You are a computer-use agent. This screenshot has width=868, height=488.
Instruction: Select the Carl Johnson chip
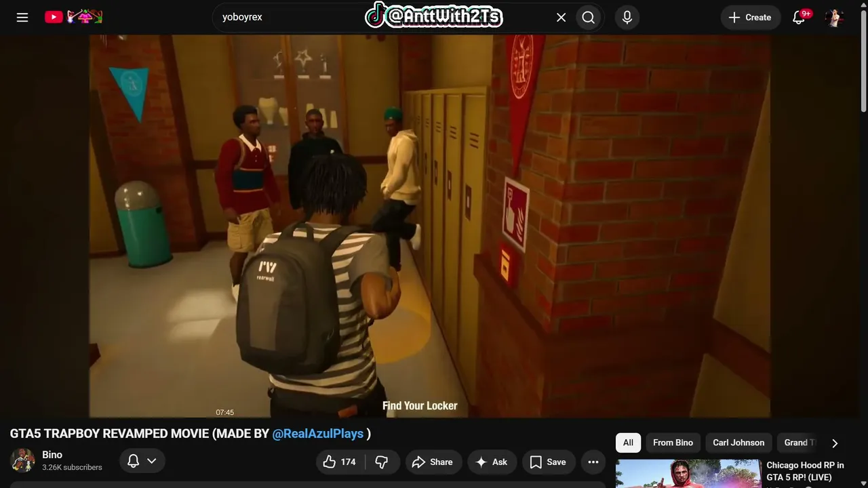coord(738,443)
